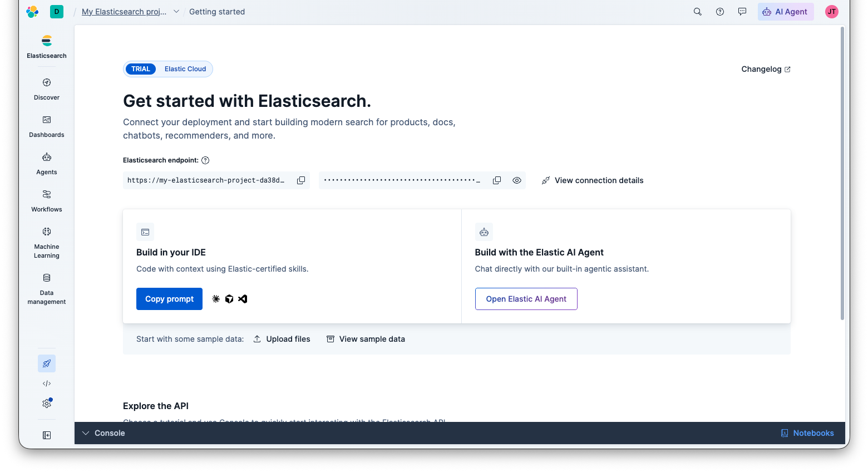Open My Elasticsearch project breadcrumb

[124, 12]
